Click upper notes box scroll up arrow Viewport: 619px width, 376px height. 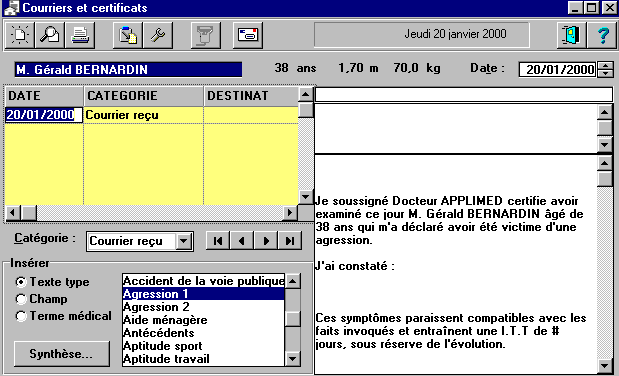[605, 113]
